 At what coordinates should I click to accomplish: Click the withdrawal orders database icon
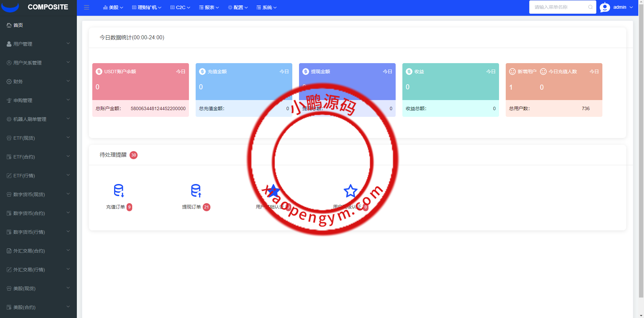[196, 190]
